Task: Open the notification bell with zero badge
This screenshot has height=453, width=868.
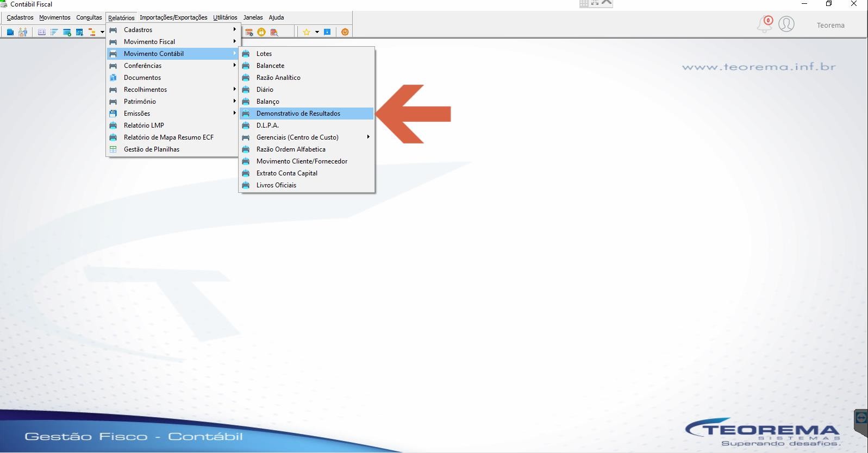Action: coord(765,24)
